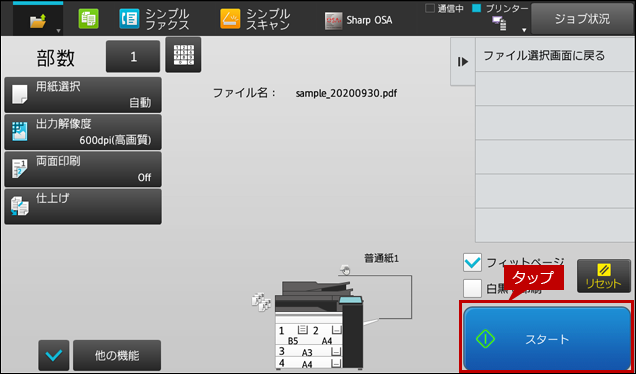Viewport: 636px width, 374px height.
Task: Open 用紙選択 paper selection setting
Action: (x=83, y=95)
